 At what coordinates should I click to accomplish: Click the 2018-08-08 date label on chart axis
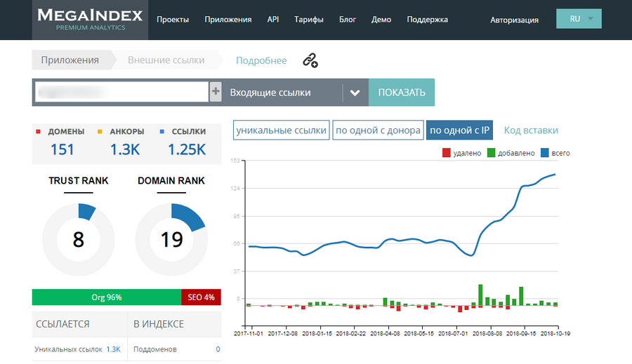(487, 333)
